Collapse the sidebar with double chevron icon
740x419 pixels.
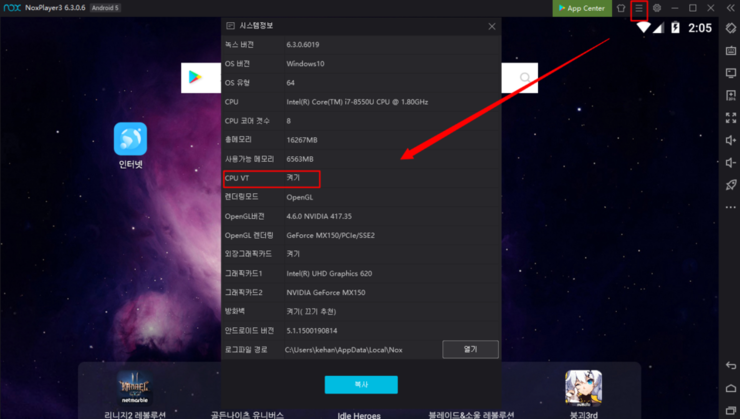[730, 8]
